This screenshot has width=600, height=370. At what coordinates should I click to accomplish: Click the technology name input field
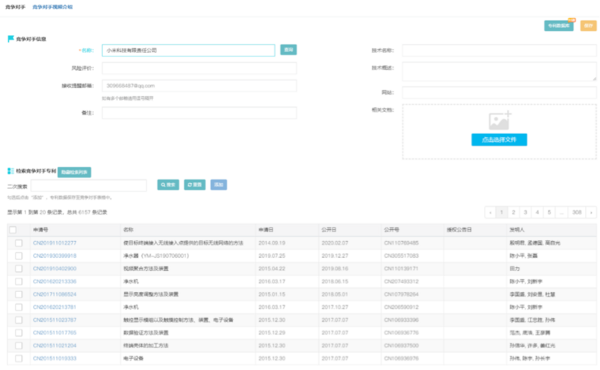tap(499, 50)
